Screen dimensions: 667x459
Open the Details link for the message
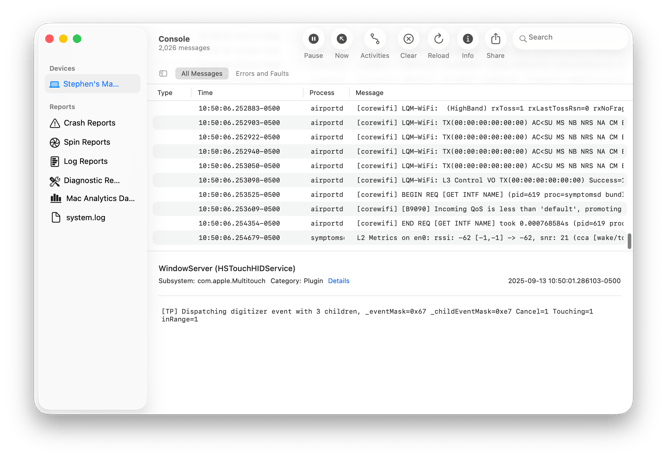coord(339,281)
